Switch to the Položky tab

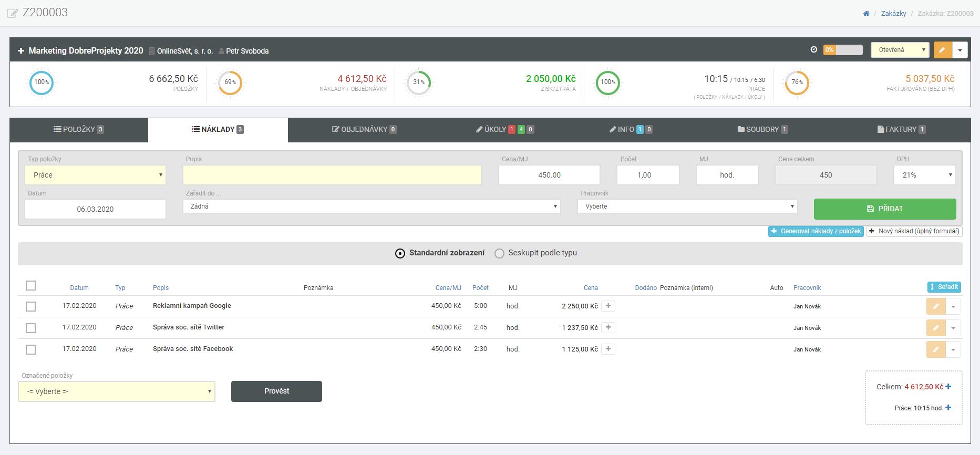79,130
